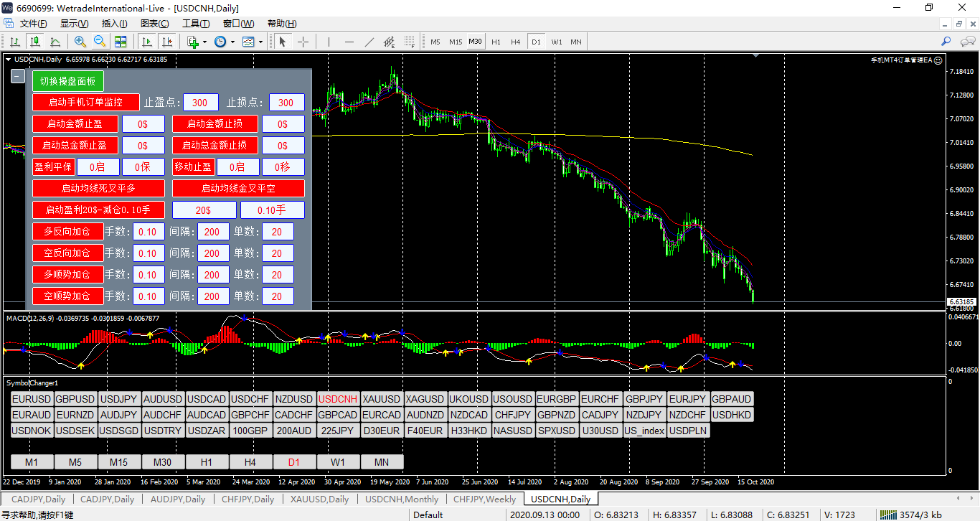Click the green 切换操盘面板 button
980x521 pixels.
[x=68, y=81]
